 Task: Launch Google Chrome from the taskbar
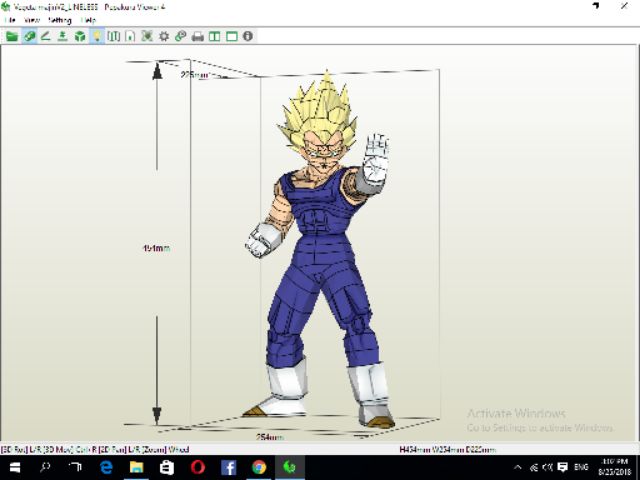pyautogui.click(x=259, y=468)
